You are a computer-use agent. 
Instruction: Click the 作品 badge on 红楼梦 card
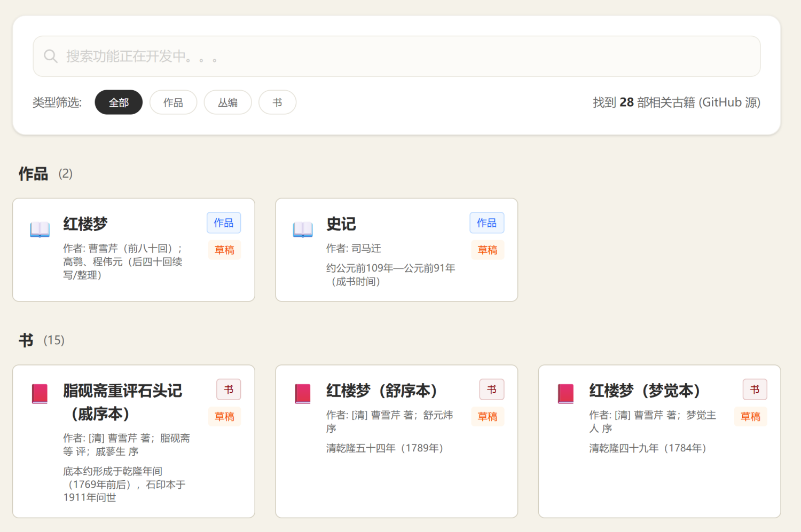pos(224,223)
